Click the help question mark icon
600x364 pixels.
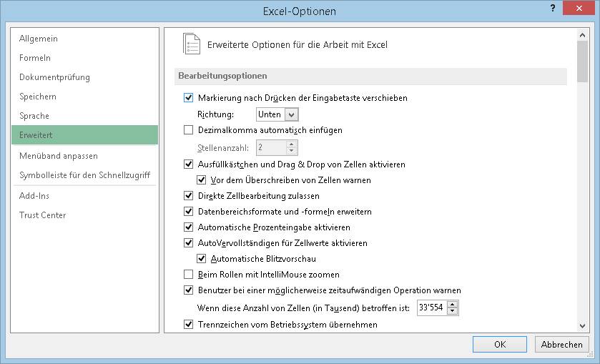pyautogui.click(x=553, y=8)
